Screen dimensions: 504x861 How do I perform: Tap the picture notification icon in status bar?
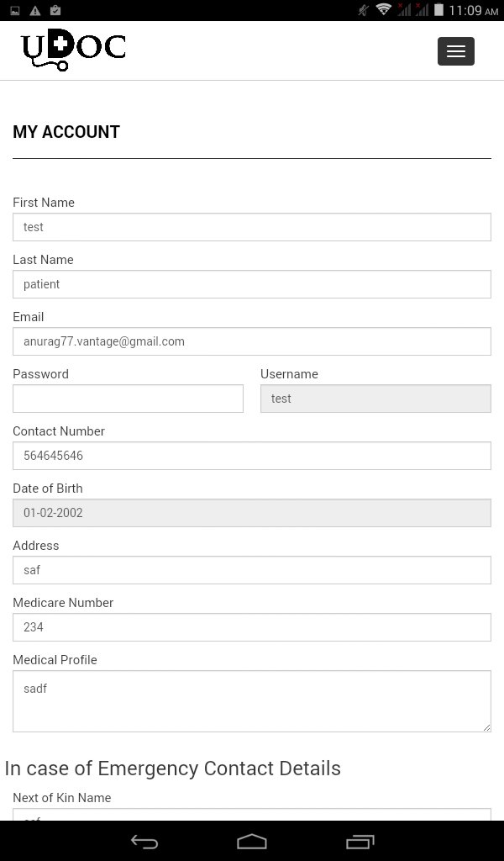[x=15, y=10]
